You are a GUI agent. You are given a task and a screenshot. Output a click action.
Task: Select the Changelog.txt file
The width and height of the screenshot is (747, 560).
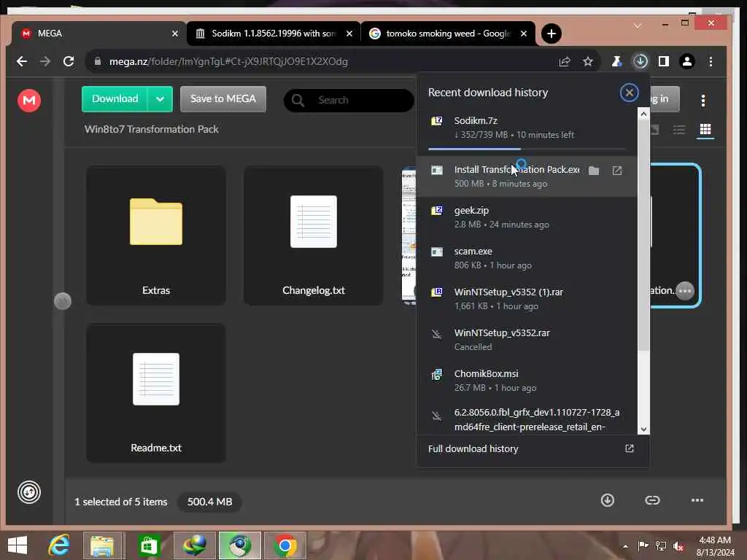[314, 236]
